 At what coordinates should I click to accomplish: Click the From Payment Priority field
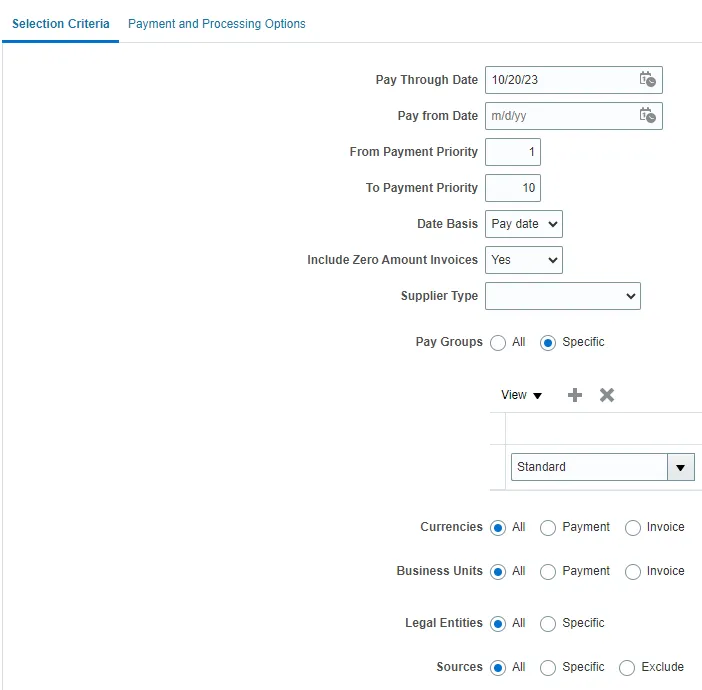pyautogui.click(x=512, y=152)
